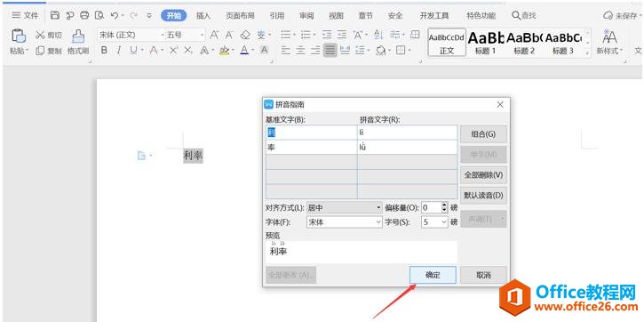Apply superscript formatting
The width and height of the screenshot is (644, 322).
[x=173, y=50]
